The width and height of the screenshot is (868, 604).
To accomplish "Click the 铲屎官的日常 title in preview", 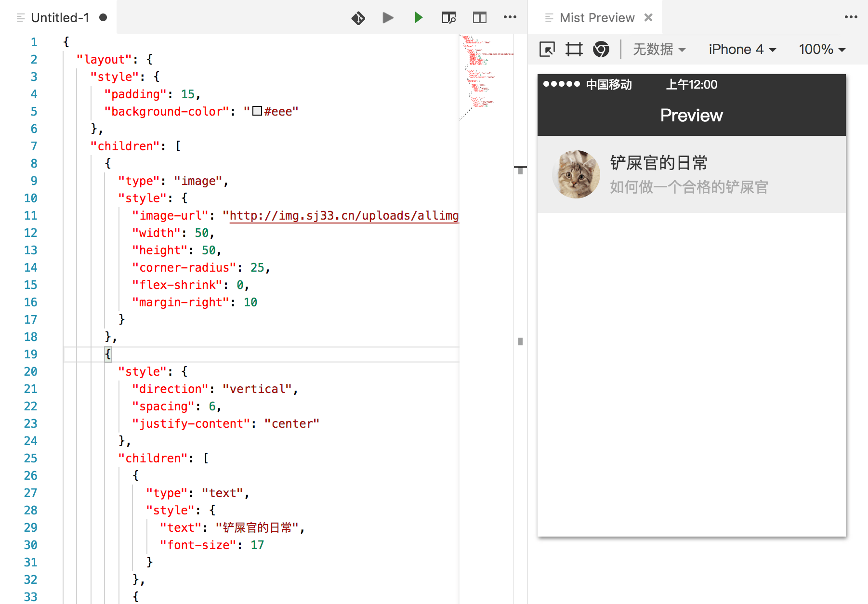I will 658,163.
